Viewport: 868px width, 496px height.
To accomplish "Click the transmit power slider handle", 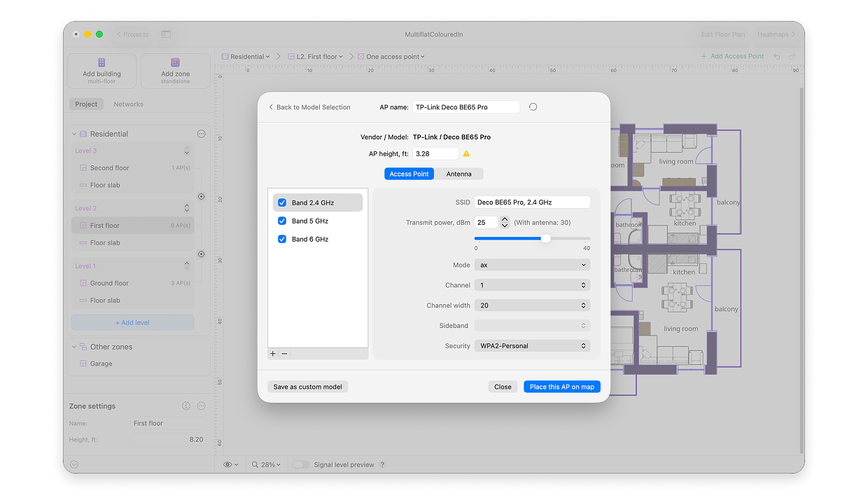I will click(x=546, y=238).
